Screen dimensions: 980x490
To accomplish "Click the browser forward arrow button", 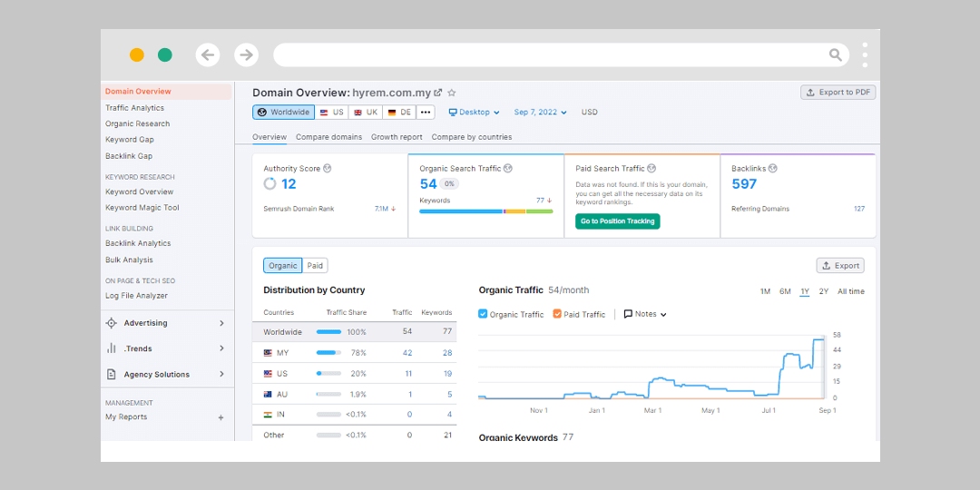I will [246, 55].
